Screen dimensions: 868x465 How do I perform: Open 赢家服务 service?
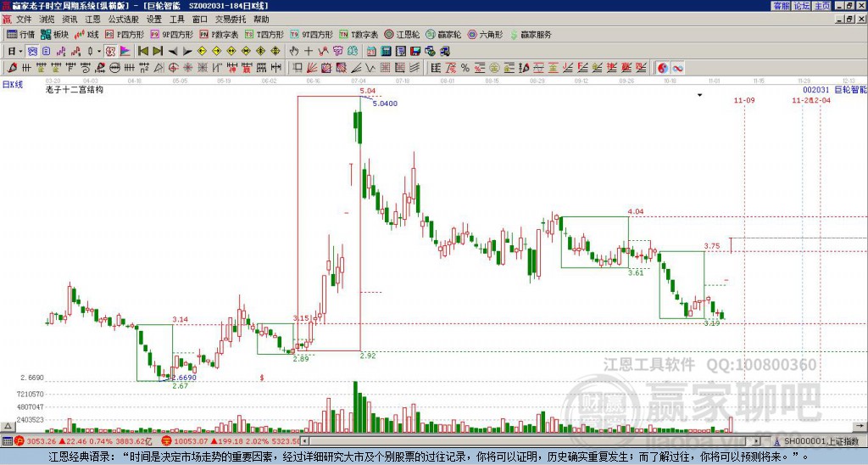(x=531, y=34)
